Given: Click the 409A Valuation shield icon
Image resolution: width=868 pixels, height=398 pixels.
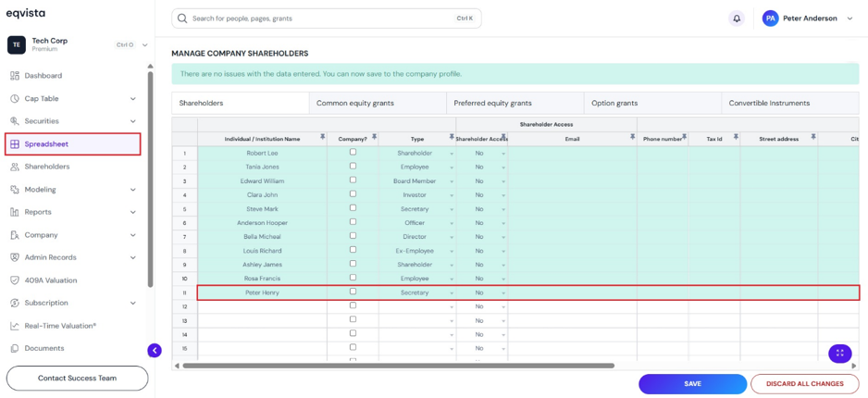Looking at the screenshot, I should [15, 280].
